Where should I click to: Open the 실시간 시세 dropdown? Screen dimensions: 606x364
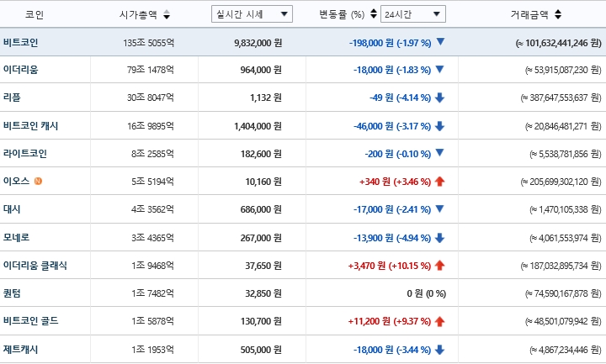coord(252,14)
